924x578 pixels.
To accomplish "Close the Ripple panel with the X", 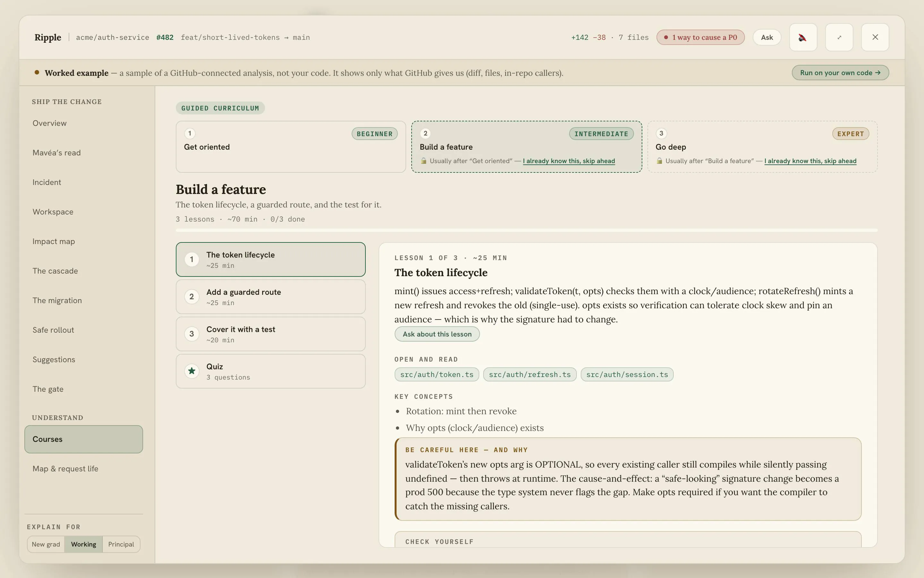I will pyautogui.click(x=875, y=37).
